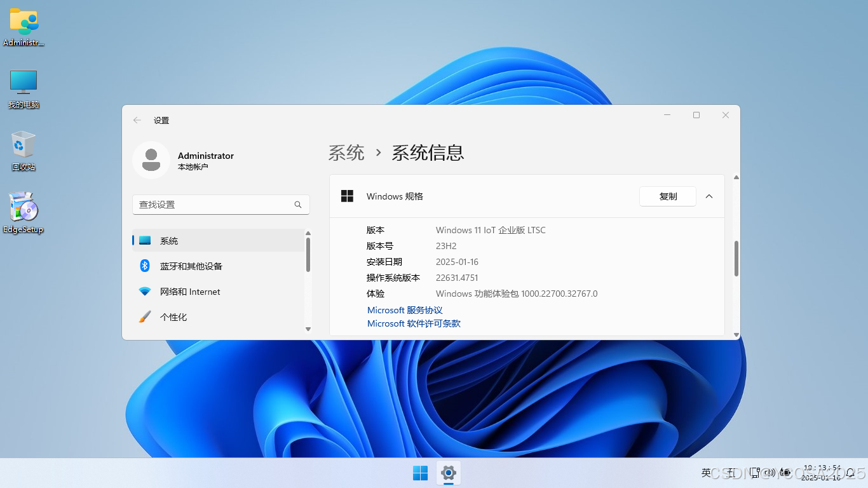Select 系统 in the Settings sidebar
The image size is (868, 488).
tap(218, 241)
